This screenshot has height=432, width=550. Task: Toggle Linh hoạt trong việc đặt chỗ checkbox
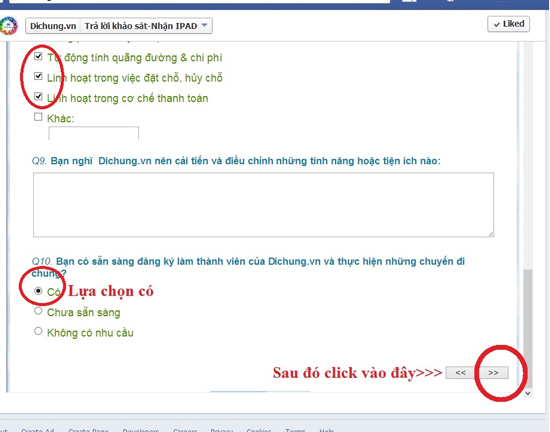[38, 76]
